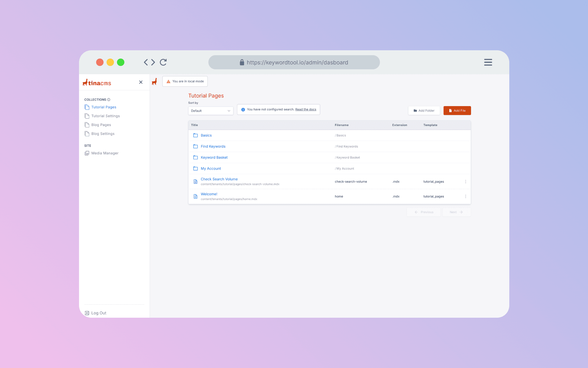Click the file icon next to Welcome!
The width and height of the screenshot is (588, 368).
coord(196,196)
